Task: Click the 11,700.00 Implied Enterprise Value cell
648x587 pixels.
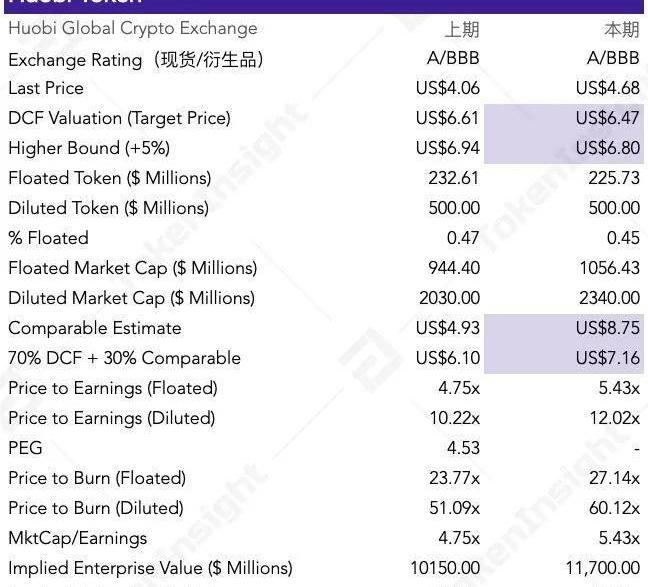Action: [x=601, y=568]
